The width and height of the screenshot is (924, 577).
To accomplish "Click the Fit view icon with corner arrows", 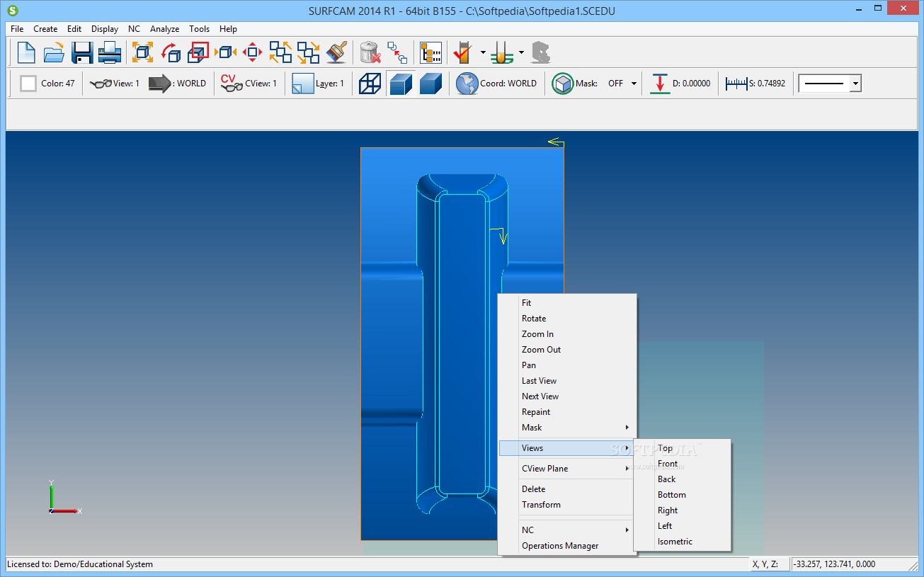I will coord(143,52).
